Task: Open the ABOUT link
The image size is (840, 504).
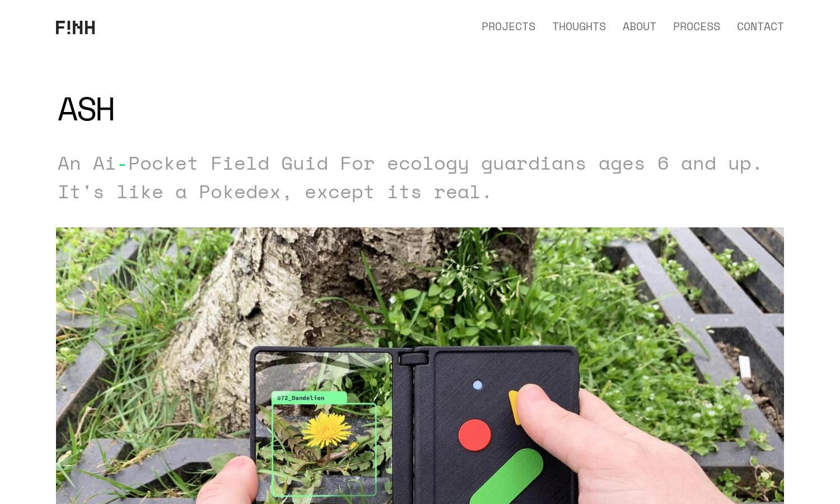Action: (639, 27)
